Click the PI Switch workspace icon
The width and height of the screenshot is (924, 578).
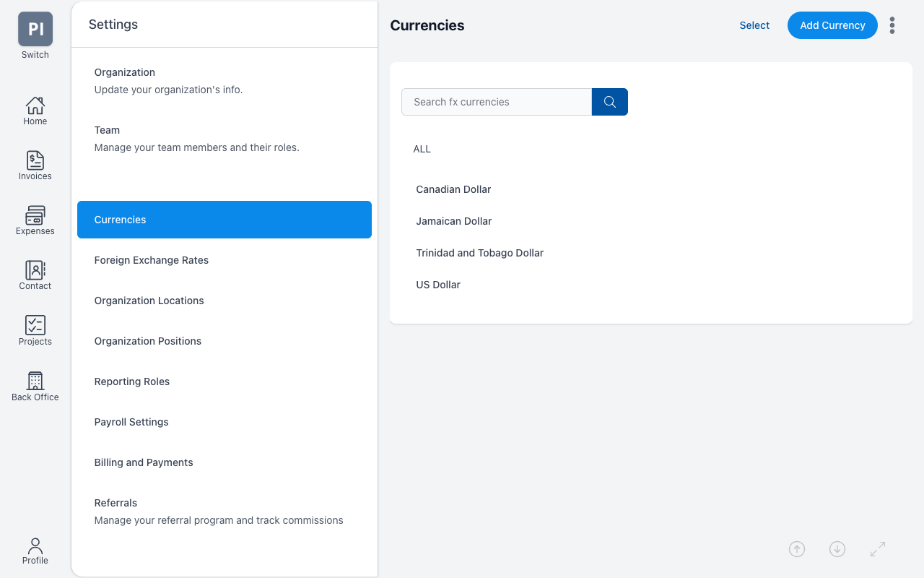pyautogui.click(x=35, y=29)
